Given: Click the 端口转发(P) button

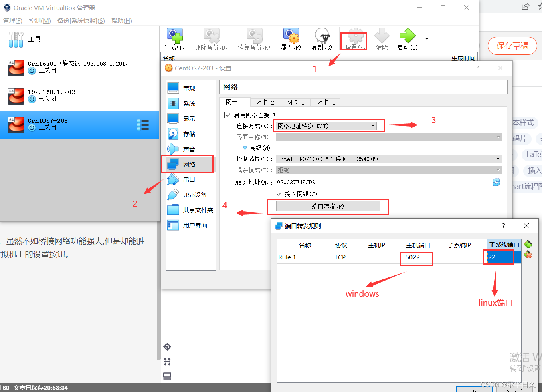Looking at the screenshot, I should pos(328,206).
